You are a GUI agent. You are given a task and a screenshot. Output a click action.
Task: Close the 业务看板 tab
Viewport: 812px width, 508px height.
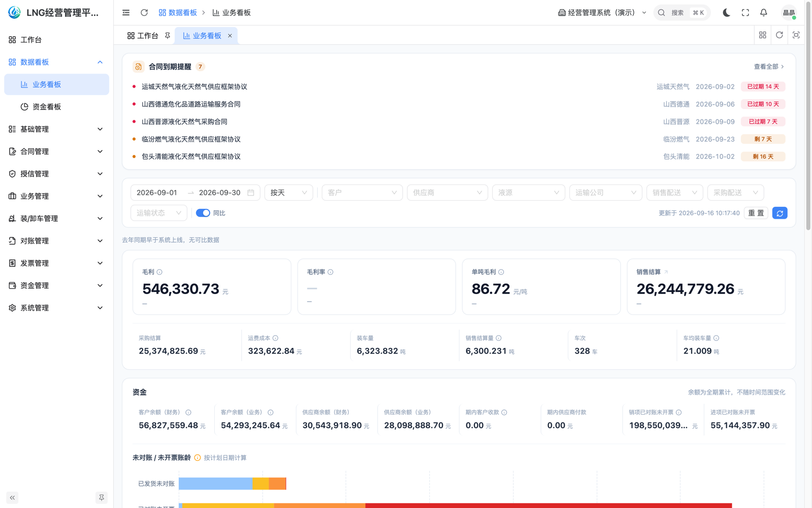pyautogui.click(x=230, y=36)
